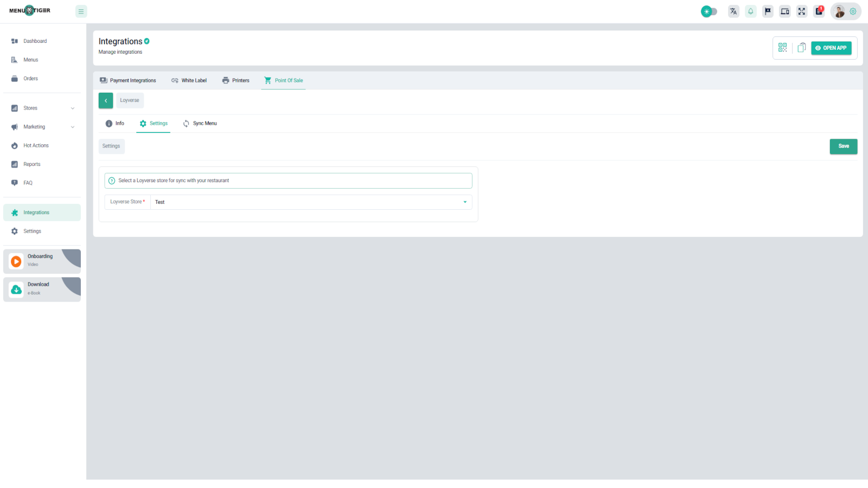The image size is (868, 488).
Task: Open the notifications bell
Action: point(751,11)
